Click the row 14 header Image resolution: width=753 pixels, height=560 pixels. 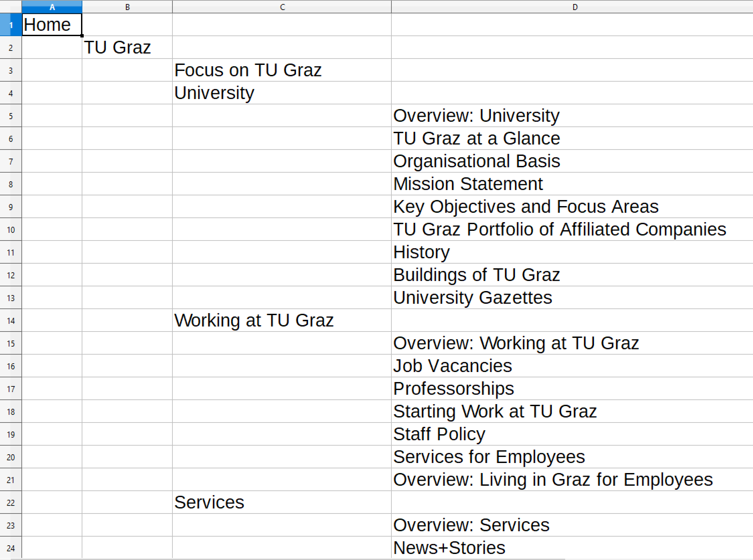click(x=11, y=321)
